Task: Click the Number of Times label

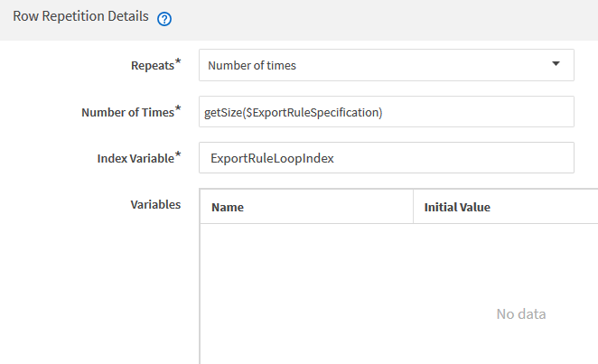Action: click(127, 112)
